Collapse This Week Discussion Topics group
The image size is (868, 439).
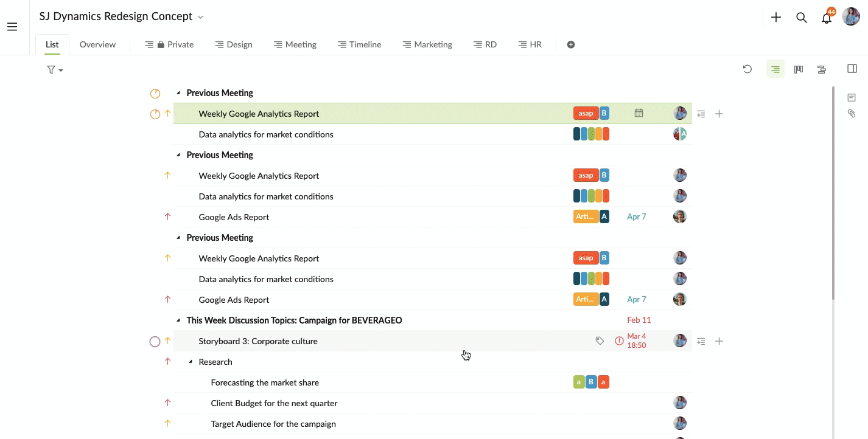(178, 320)
